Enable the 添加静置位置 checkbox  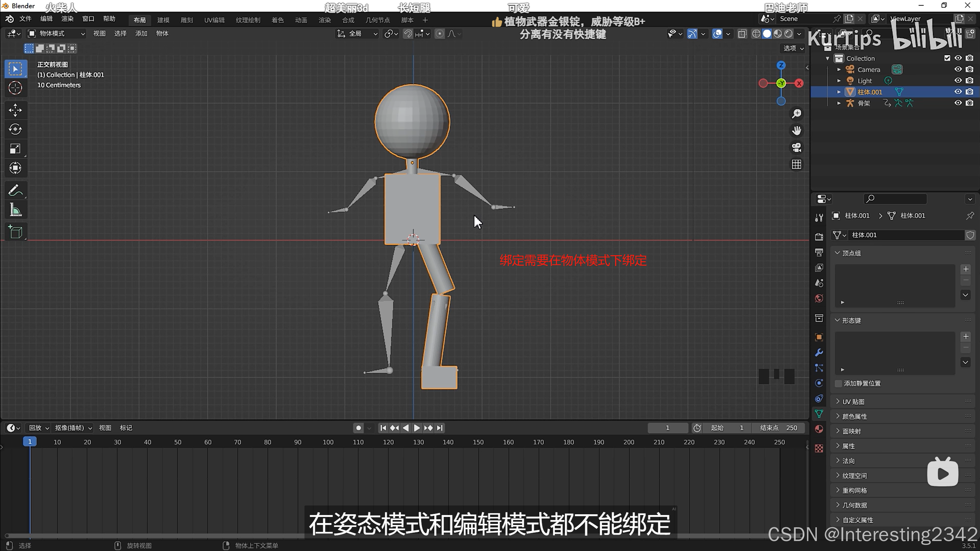838,383
